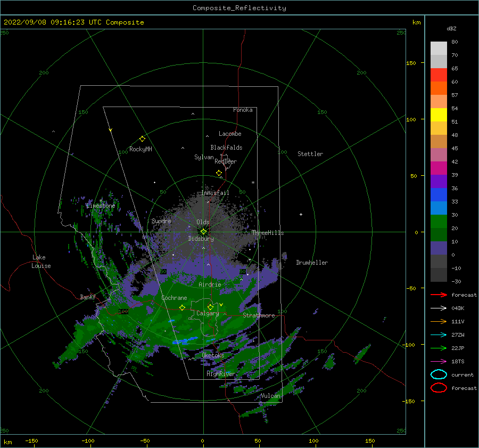Click the green 22JP arrow symbol
The width and height of the screenshot is (479, 448).
439,348
